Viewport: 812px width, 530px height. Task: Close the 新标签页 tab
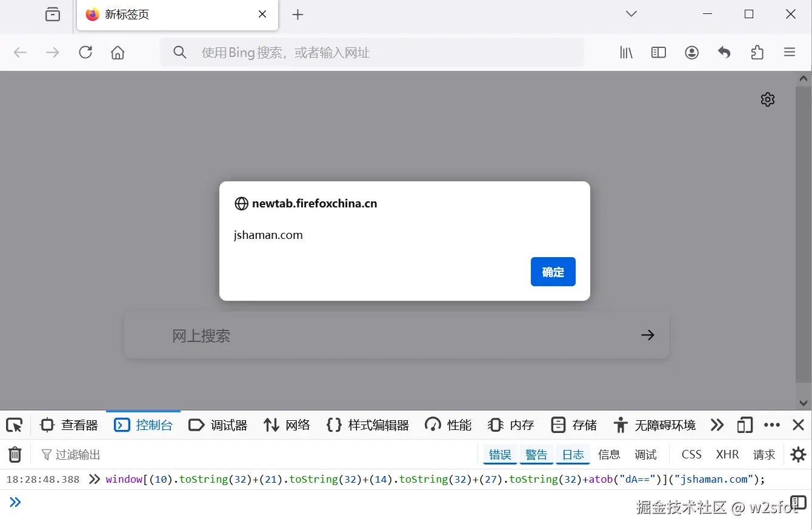coord(262,14)
